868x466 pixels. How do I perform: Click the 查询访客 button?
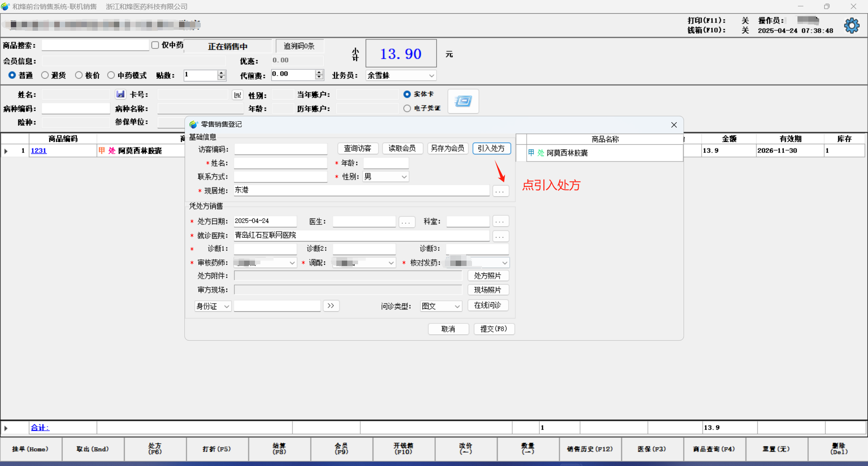(x=358, y=148)
